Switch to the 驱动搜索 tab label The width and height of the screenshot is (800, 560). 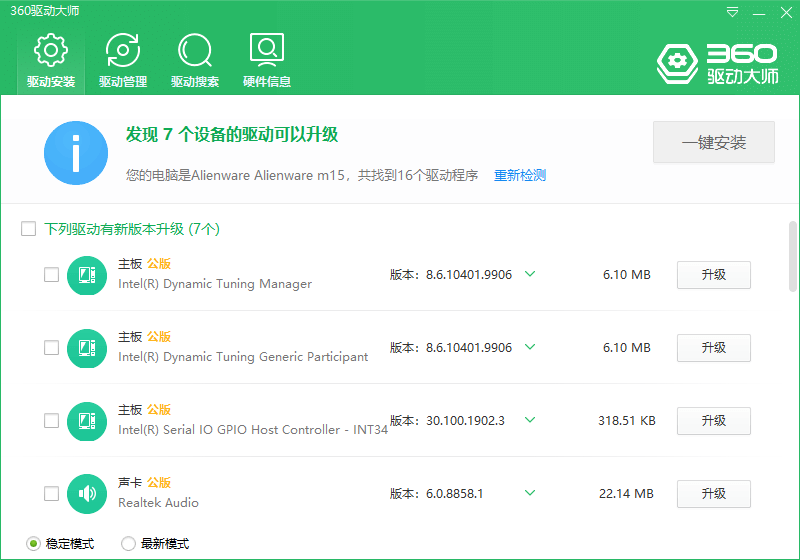pyautogui.click(x=195, y=82)
